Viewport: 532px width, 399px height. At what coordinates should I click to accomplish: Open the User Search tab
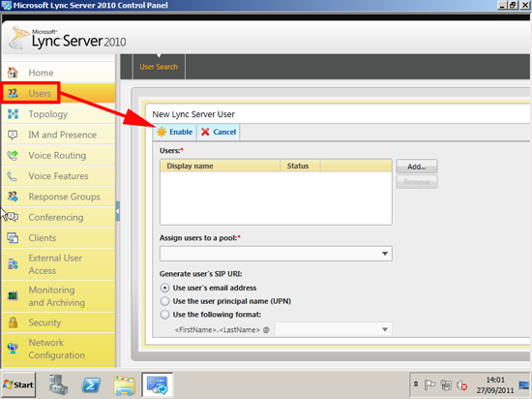[159, 67]
